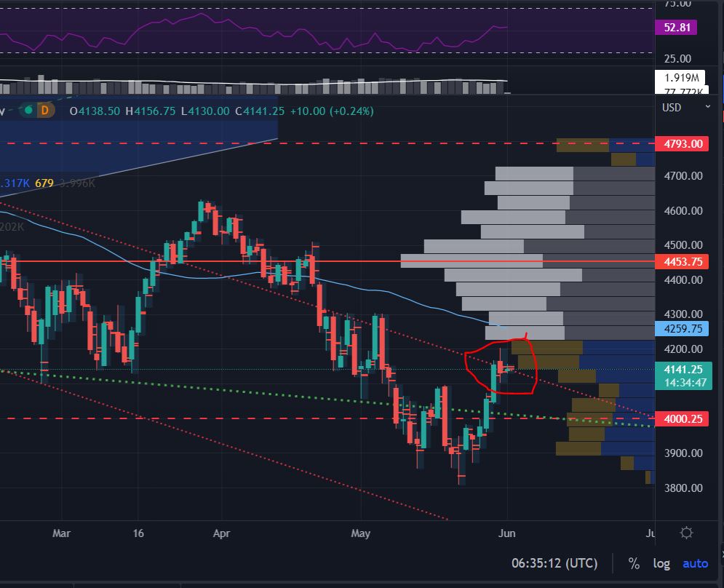724x588 pixels.
Task: Click the 4200.00 price axis label
Action: [x=683, y=349]
